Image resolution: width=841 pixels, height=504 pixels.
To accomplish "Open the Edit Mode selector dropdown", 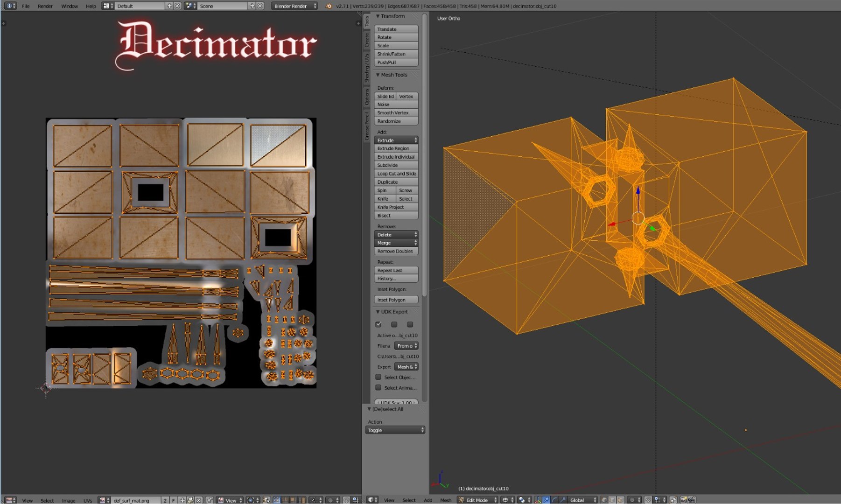I will (x=478, y=500).
